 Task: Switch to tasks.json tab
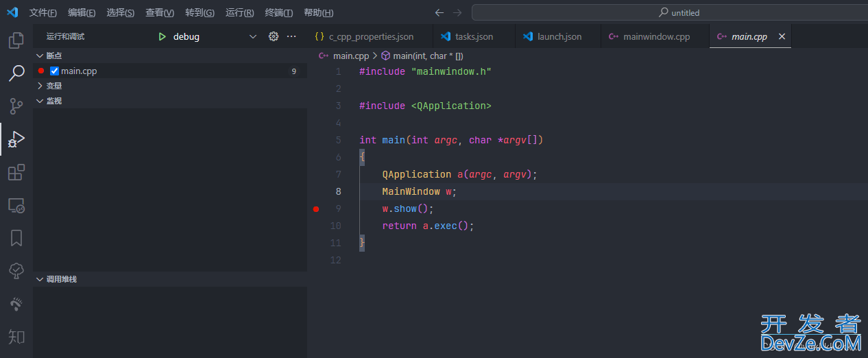click(x=474, y=36)
